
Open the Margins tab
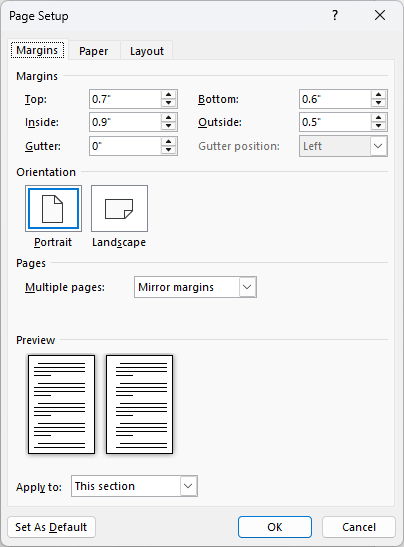pos(37,50)
